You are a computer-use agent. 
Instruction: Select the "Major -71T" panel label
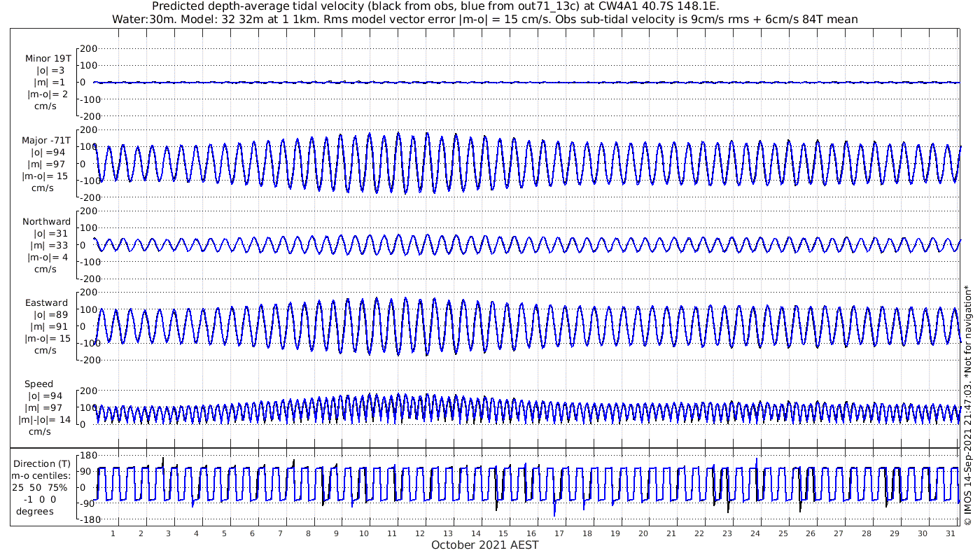[x=45, y=141]
